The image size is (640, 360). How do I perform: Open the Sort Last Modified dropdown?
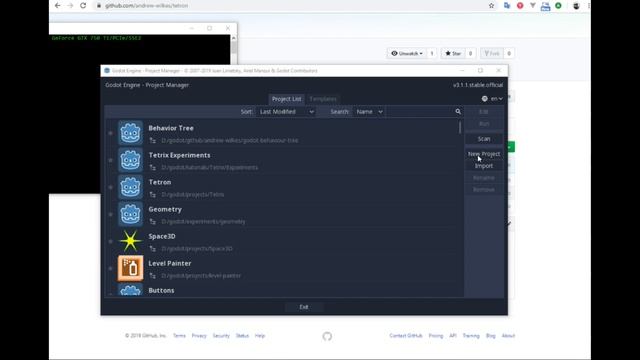pos(287,112)
